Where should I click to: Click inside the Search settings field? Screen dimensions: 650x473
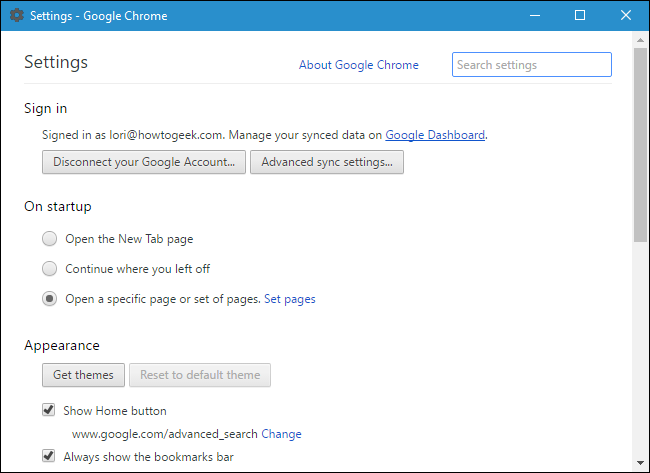coord(531,65)
